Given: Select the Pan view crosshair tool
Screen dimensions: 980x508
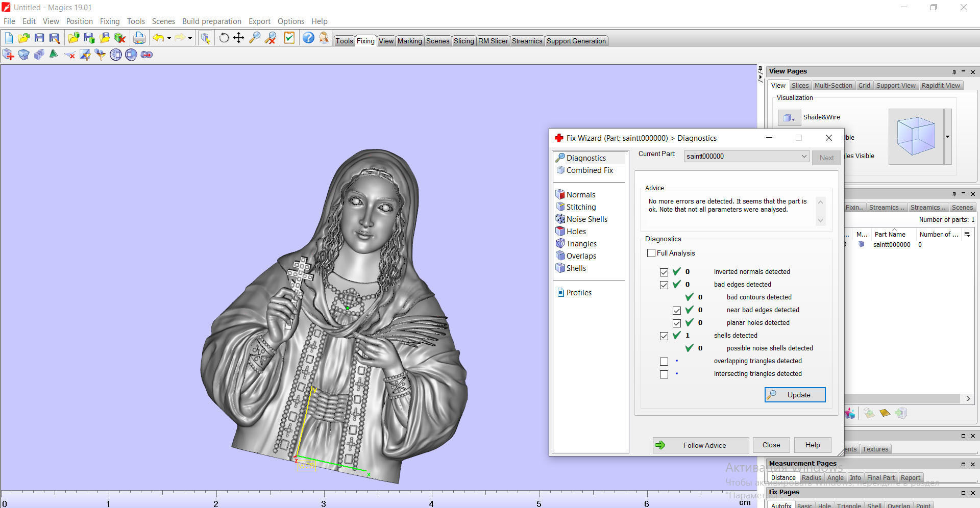Looking at the screenshot, I should (238, 38).
